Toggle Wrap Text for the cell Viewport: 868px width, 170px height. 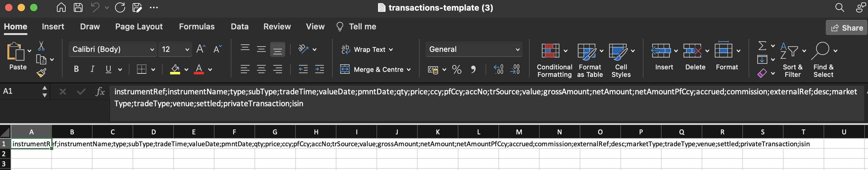click(x=367, y=49)
